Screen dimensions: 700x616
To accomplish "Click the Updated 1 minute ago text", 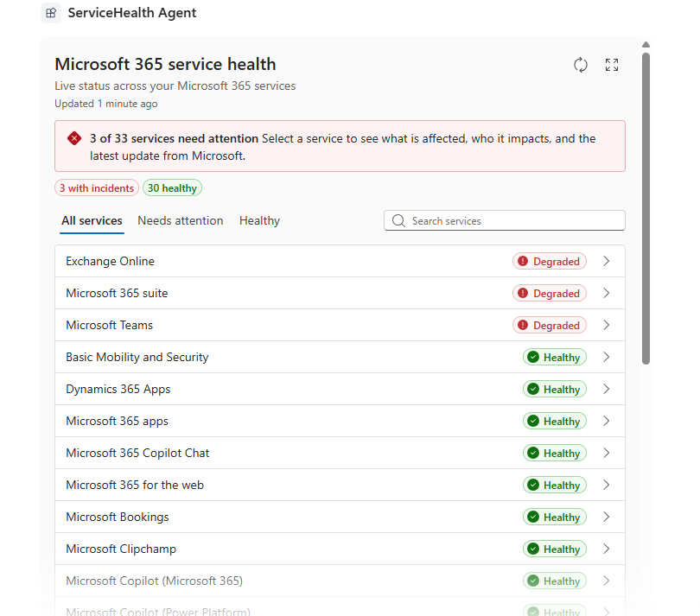I will click(106, 104).
